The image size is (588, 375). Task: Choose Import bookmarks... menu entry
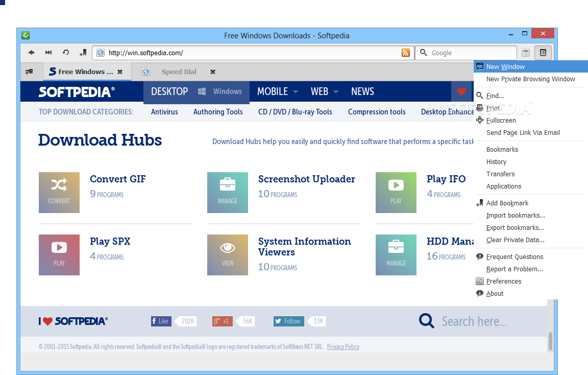point(531,216)
